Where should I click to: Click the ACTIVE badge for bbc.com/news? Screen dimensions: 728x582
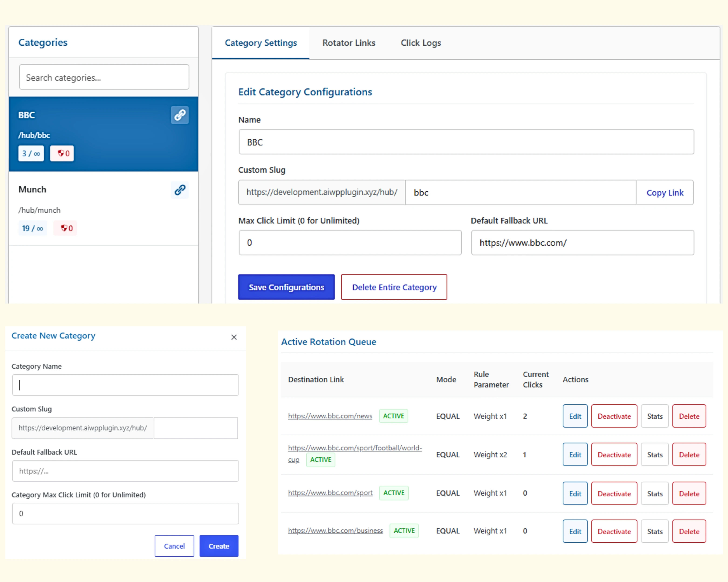click(394, 416)
